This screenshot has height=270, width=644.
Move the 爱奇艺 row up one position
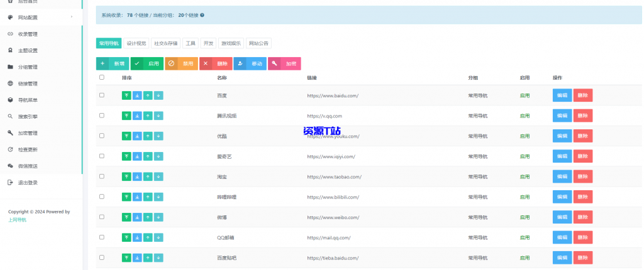148,156
